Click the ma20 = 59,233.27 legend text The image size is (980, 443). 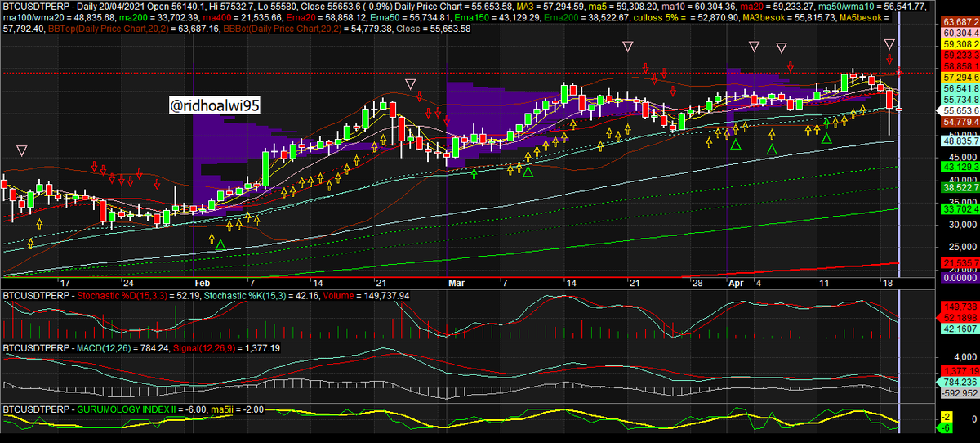pos(777,7)
